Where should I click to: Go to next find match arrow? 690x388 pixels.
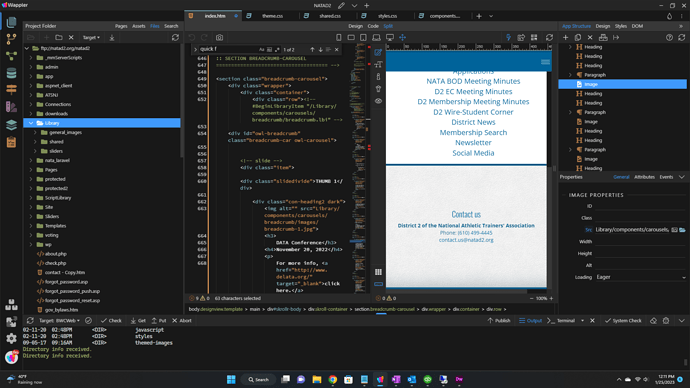coord(320,49)
